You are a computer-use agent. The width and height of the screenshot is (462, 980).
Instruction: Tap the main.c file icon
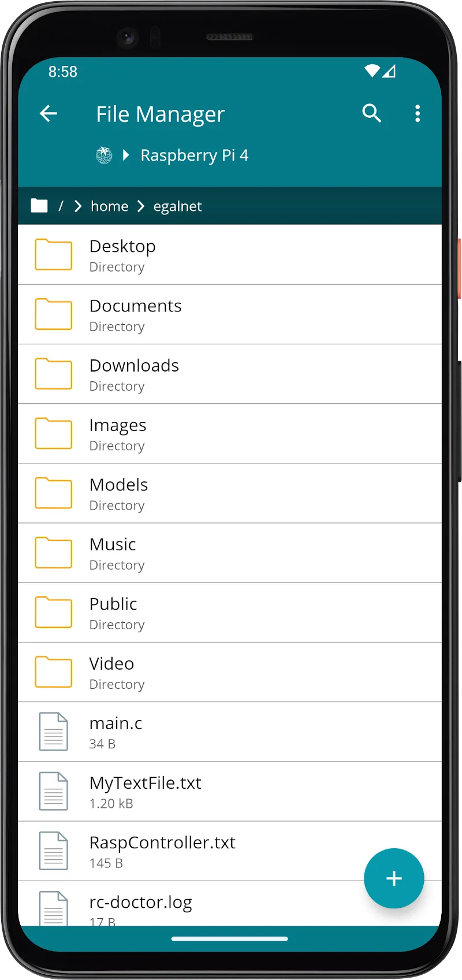54,732
